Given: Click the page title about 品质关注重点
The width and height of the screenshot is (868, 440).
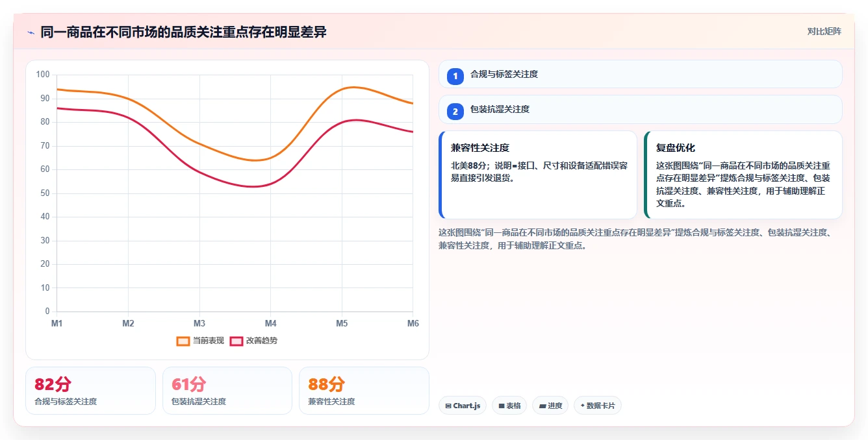Looking at the screenshot, I should click(183, 32).
